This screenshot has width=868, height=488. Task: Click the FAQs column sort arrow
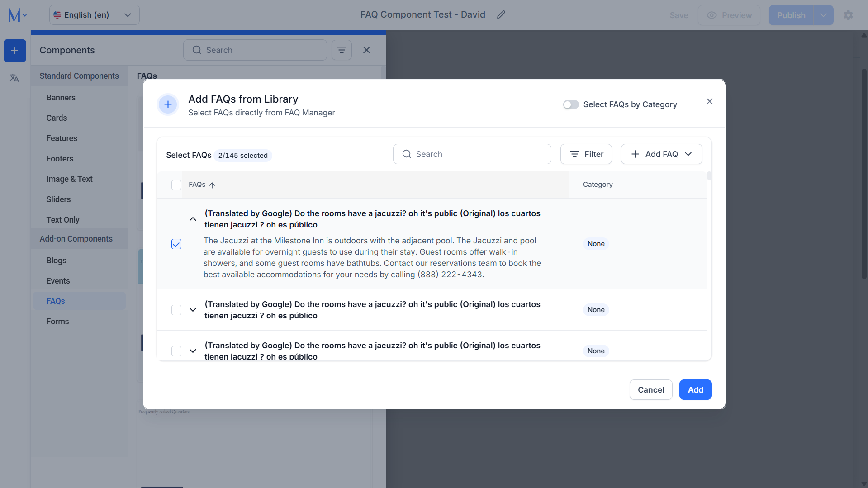pyautogui.click(x=212, y=185)
